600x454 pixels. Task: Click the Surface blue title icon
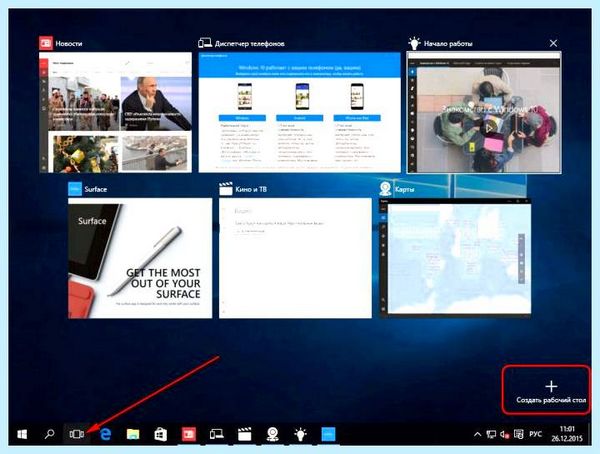75,189
